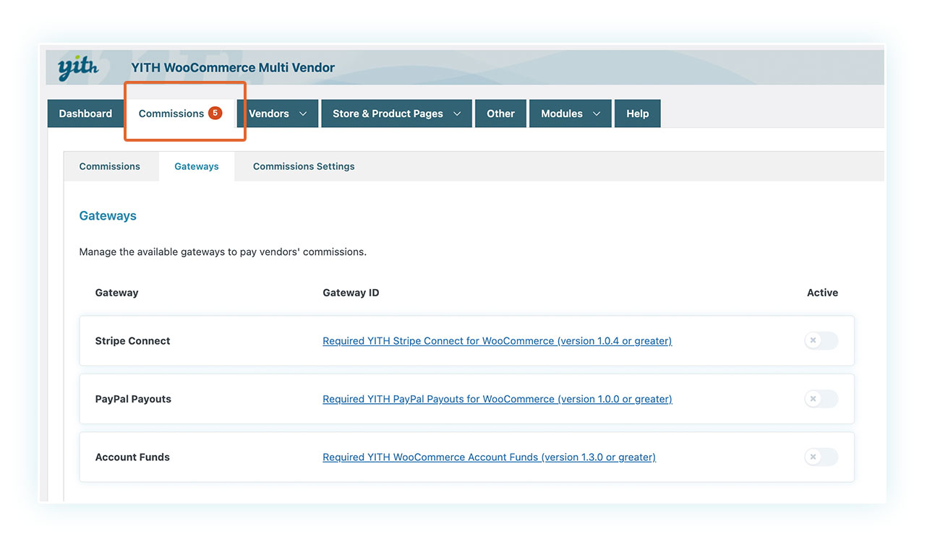The height and width of the screenshot is (560, 940).
Task: Open the Store & Product Pages dropdown
Action: (x=396, y=113)
